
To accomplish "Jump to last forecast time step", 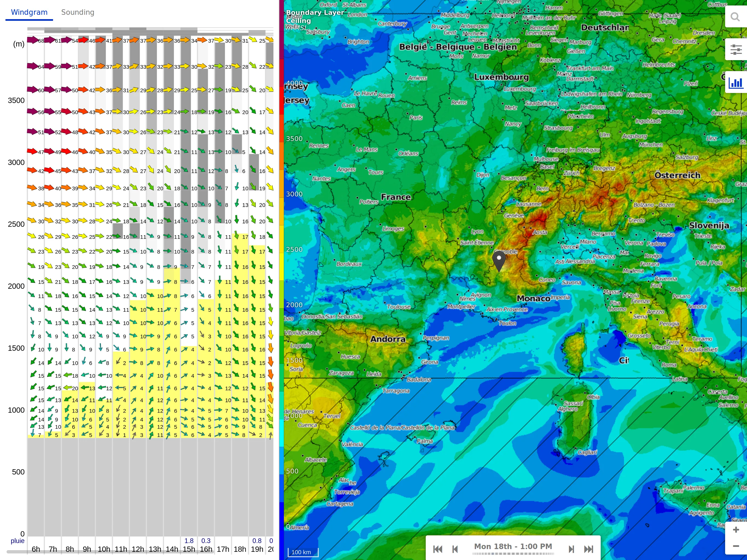I will 589,549.
